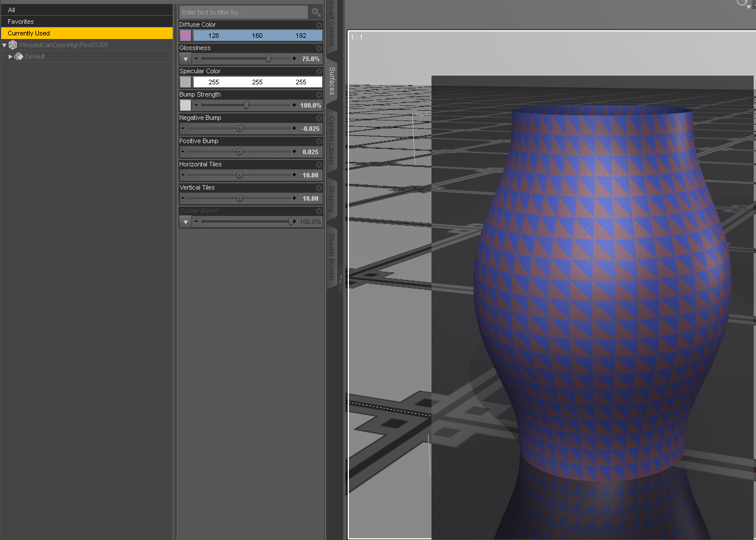Screen dimensions: 756x540
Task: Click the Bump Strength value 100.0%
Action: point(311,105)
